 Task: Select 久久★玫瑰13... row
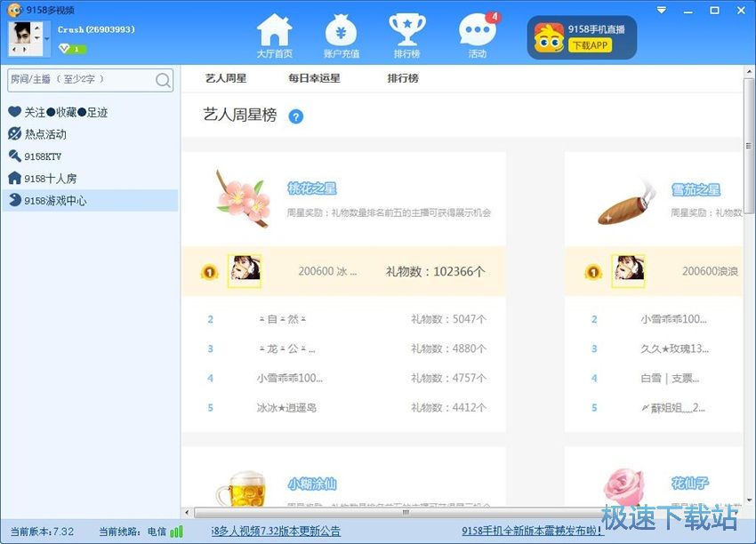pyautogui.click(x=674, y=348)
